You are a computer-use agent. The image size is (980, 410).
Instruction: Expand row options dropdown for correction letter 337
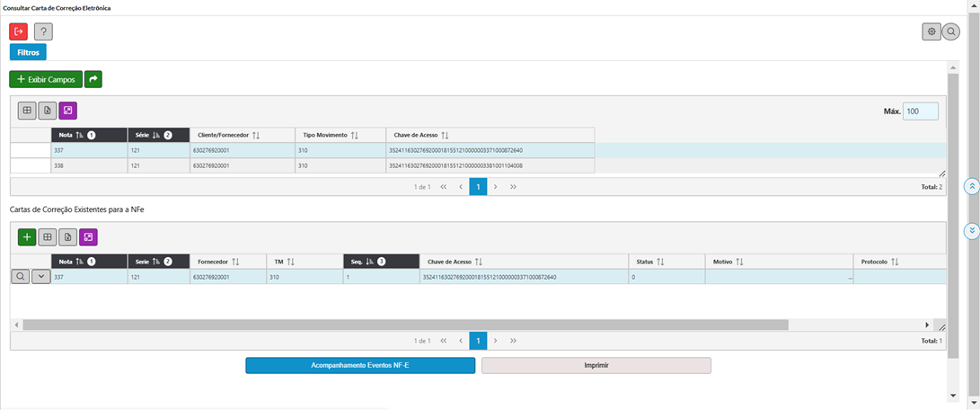point(40,277)
